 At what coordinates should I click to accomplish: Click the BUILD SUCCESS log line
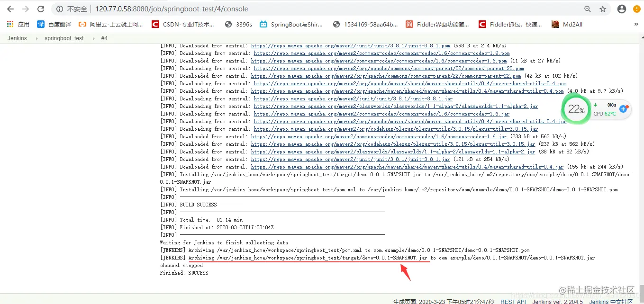(x=188, y=205)
